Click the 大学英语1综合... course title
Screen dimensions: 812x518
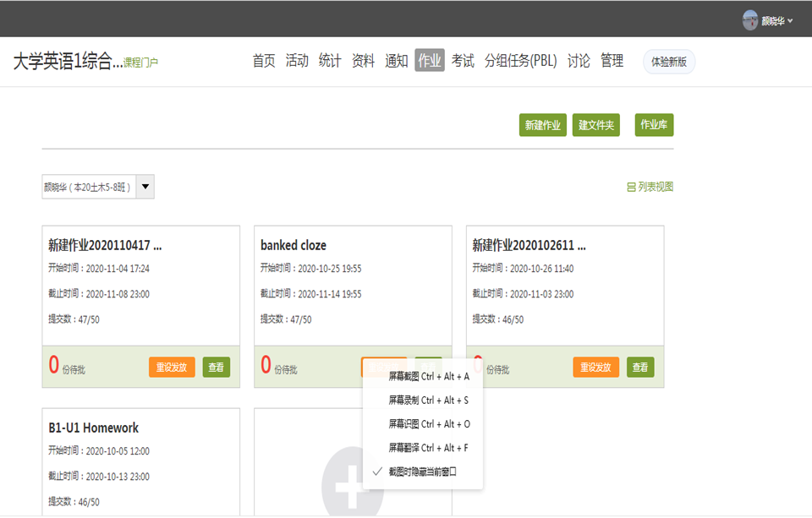(x=68, y=61)
